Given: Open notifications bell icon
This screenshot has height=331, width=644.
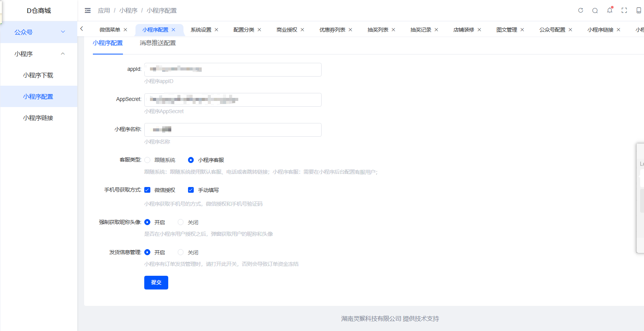Looking at the screenshot, I should tap(609, 10).
